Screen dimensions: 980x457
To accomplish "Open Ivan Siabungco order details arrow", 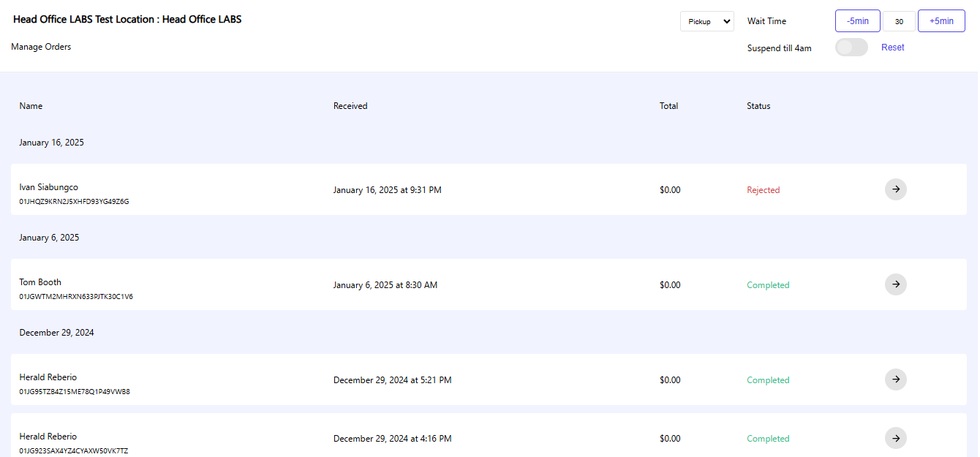I will pyautogui.click(x=896, y=189).
